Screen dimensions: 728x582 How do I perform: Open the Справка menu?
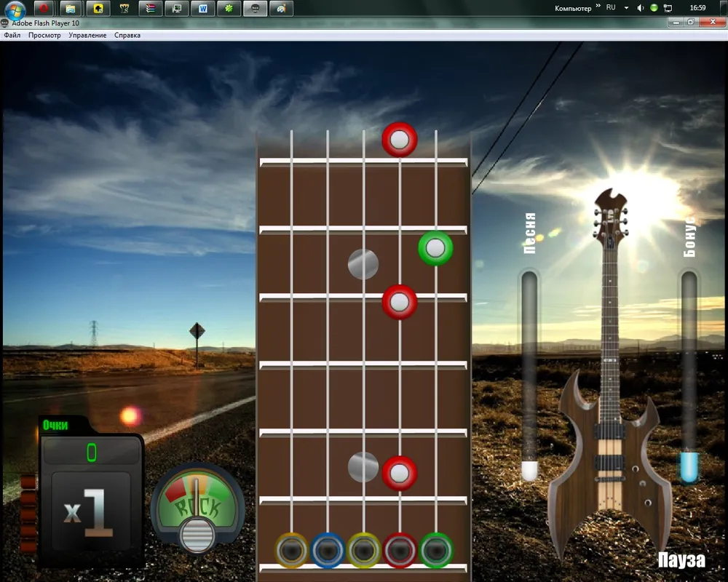(x=127, y=35)
